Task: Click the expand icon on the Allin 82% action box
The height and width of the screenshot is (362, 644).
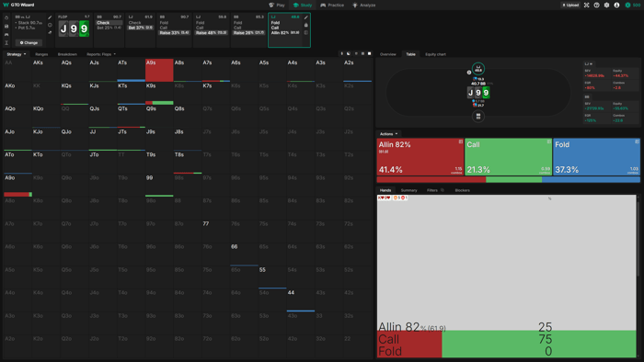Action: coord(460,141)
